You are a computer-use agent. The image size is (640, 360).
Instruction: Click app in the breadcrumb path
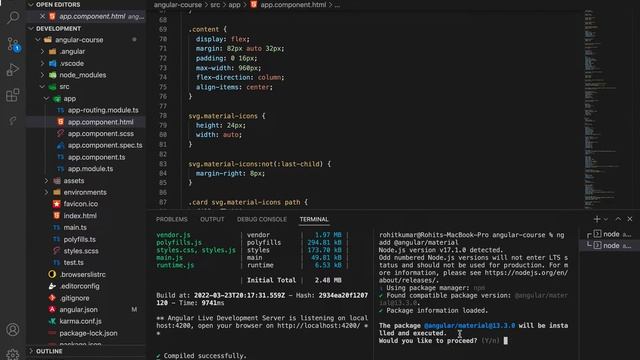pyautogui.click(x=234, y=5)
